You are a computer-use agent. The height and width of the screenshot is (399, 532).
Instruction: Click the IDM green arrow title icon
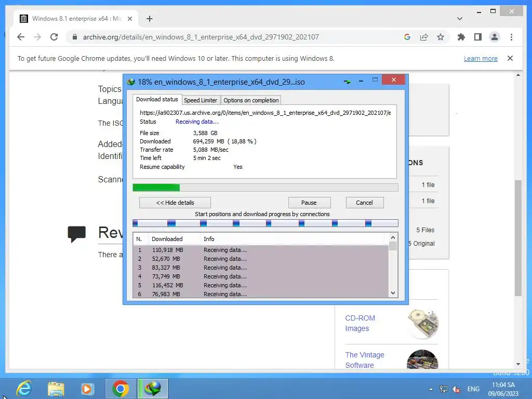347,82
